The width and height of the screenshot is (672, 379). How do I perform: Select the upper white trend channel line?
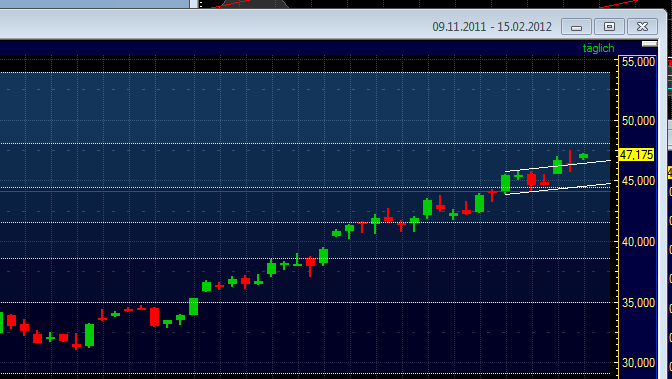point(558,166)
